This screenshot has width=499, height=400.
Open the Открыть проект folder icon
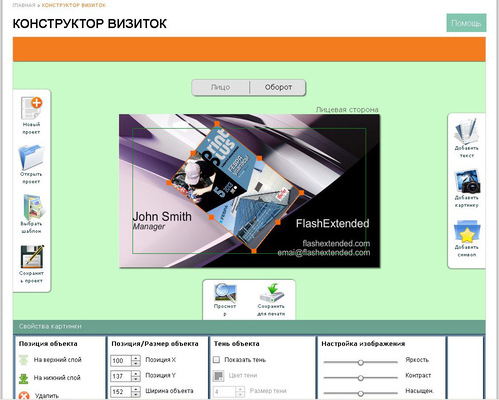point(31,157)
